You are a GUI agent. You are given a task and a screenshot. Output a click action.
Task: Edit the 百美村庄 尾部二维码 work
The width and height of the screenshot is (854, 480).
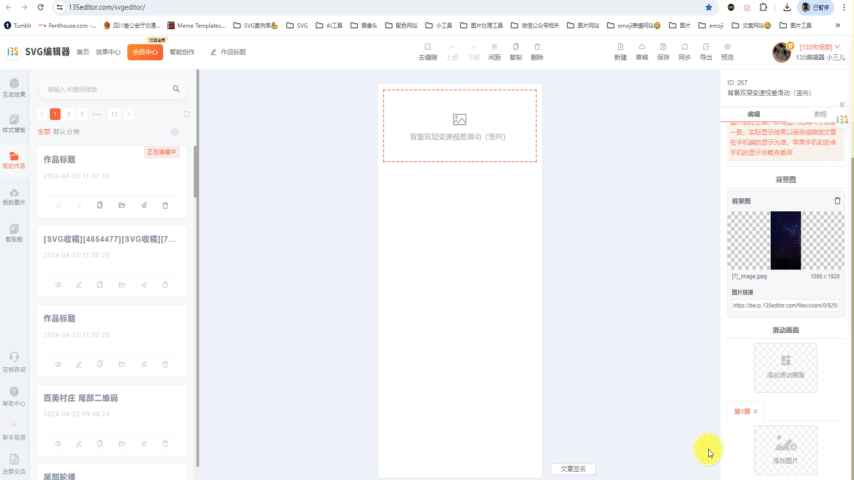[79, 444]
